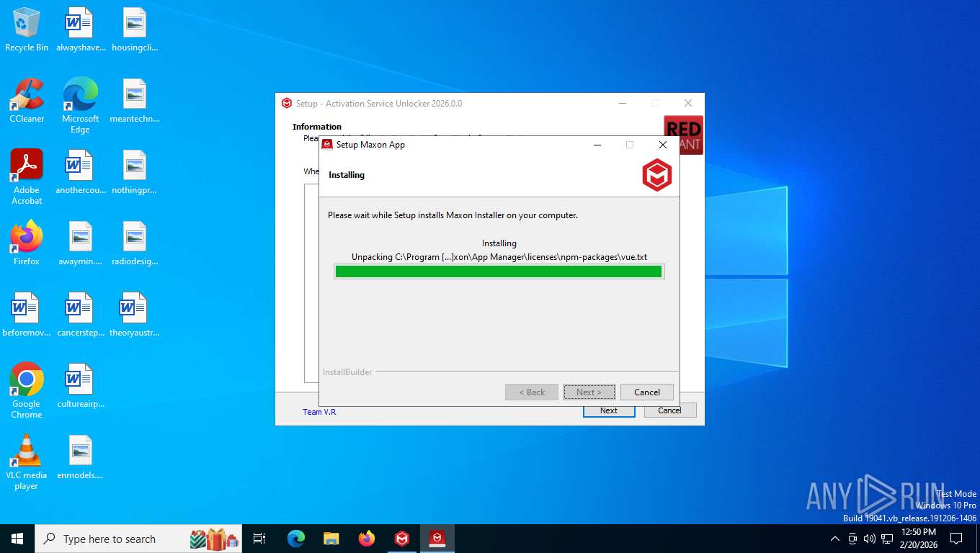The height and width of the screenshot is (553, 980).
Task: Open the theoryaustr Word document icon
Action: click(135, 315)
